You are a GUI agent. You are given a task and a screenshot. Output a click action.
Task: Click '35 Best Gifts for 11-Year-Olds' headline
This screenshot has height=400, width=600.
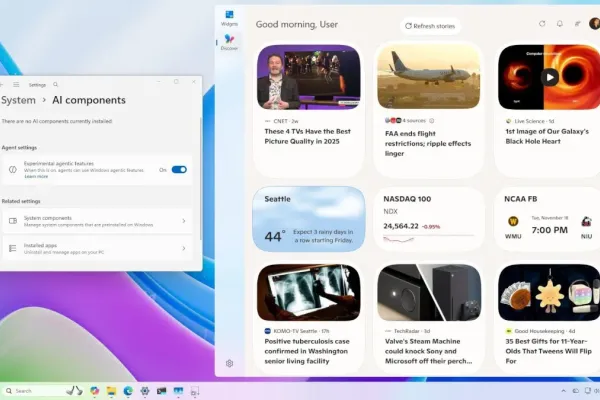[x=548, y=351]
